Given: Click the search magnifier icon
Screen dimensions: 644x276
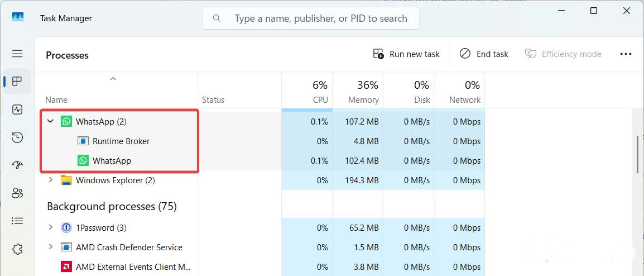Looking at the screenshot, I should click(217, 18).
